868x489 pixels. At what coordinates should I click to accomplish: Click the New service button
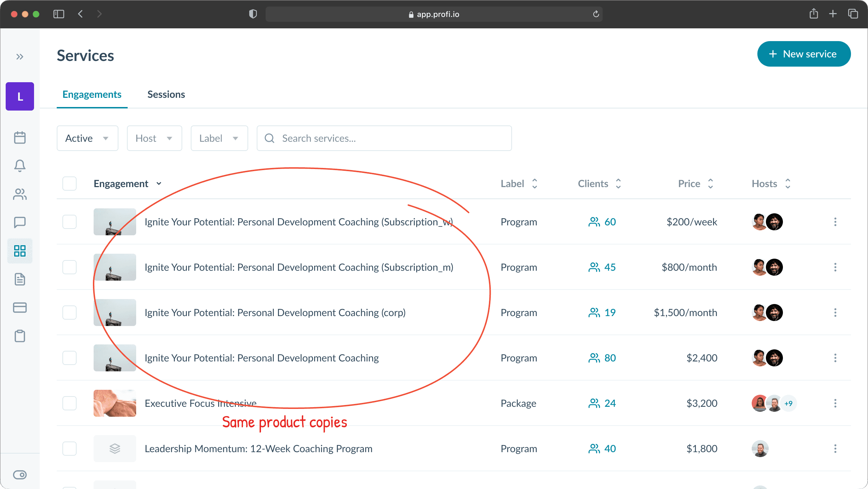[x=803, y=54]
